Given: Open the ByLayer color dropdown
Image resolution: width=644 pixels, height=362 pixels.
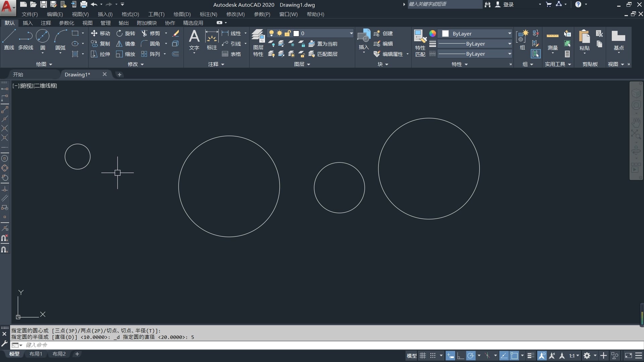Looking at the screenshot, I should click(x=509, y=34).
